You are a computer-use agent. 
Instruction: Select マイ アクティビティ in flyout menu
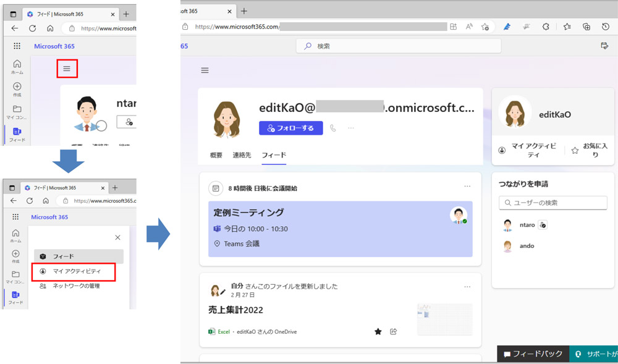(74, 271)
